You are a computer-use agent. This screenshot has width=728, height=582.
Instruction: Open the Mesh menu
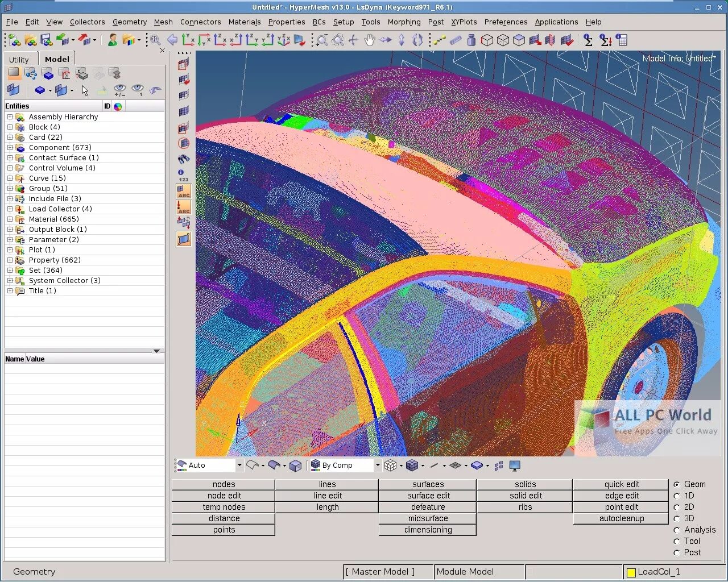(163, 22)
